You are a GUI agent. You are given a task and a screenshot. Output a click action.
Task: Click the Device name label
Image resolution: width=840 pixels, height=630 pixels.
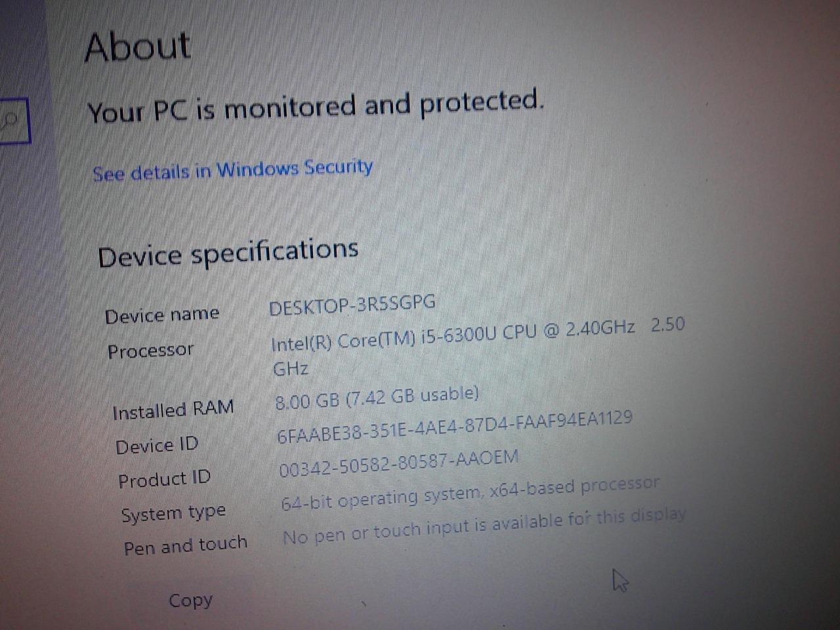click(x=162, y=315)
